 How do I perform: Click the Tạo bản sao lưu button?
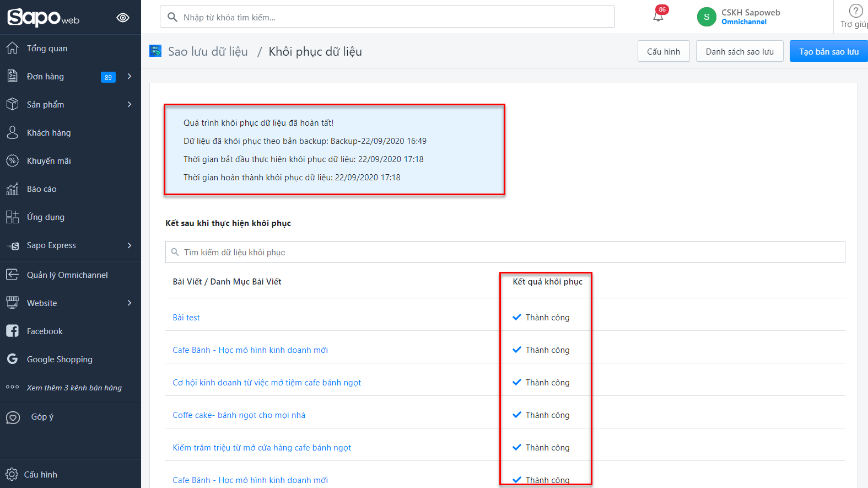[828, 51]
